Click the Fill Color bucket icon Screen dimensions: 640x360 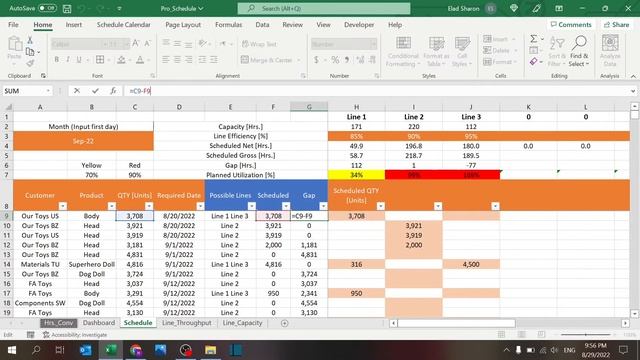click(x=121, y=60)
